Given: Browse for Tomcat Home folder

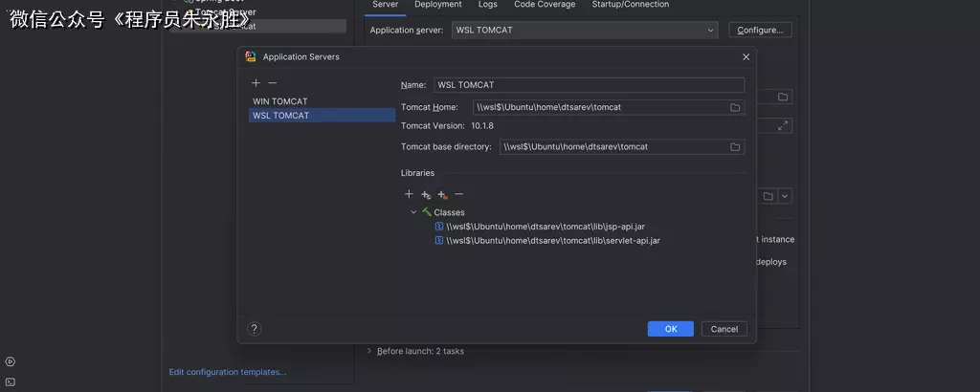Looking at the screenshot, I should click(x=735, y=107).
